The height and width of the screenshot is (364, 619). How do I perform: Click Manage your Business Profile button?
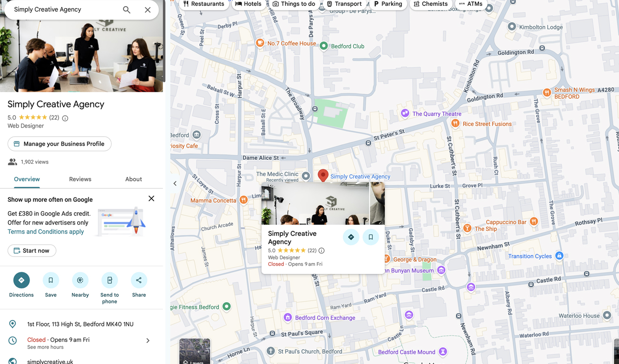(x=60, y=144)
